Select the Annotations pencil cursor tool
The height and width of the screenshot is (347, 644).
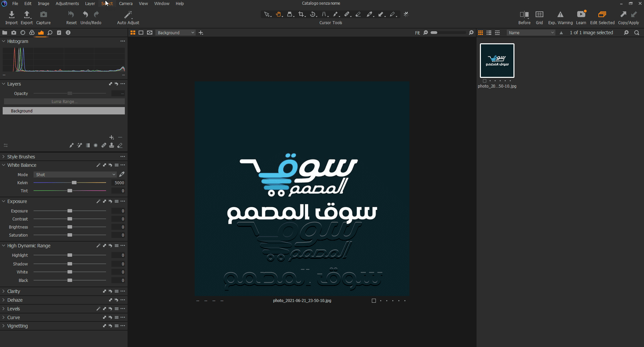(393, 14)
